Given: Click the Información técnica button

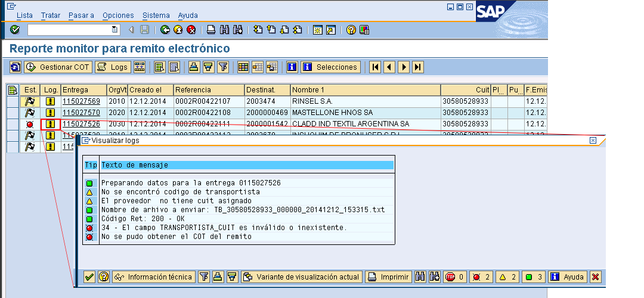Looking at the screenshot, I should pyautogui.click(x=153, y=277).
